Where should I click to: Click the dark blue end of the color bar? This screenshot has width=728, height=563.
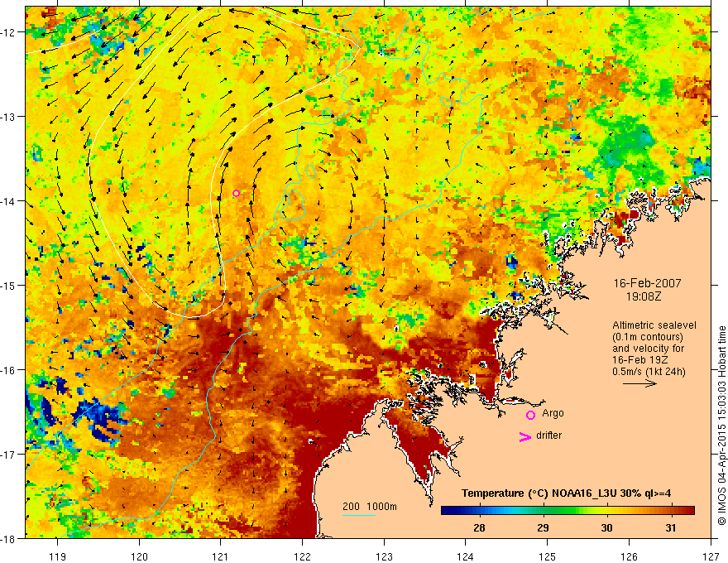click(446, 511)
